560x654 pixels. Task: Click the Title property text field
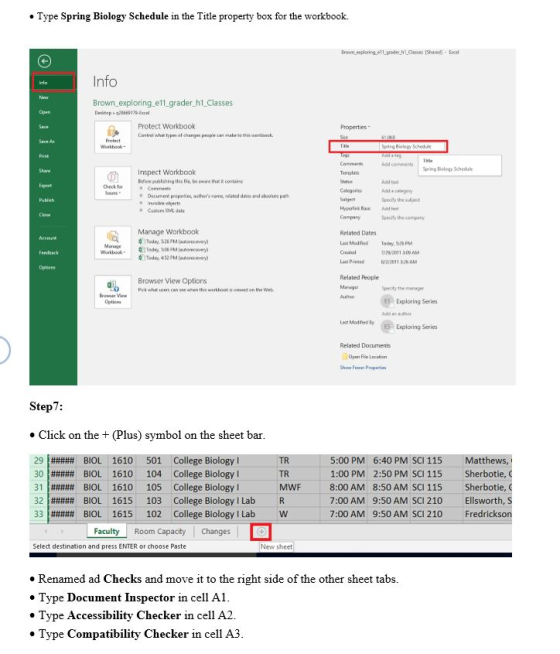click(413, 146)
